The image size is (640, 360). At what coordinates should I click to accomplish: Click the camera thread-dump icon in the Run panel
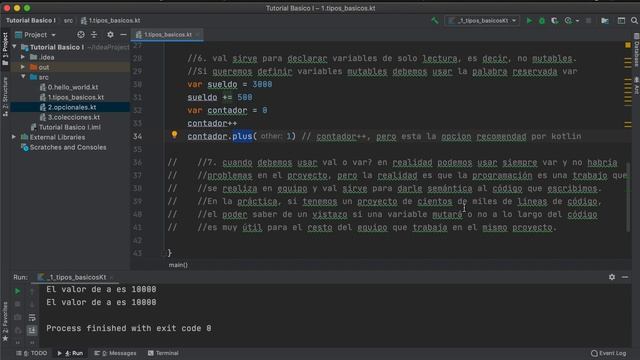tap(18, 317)
